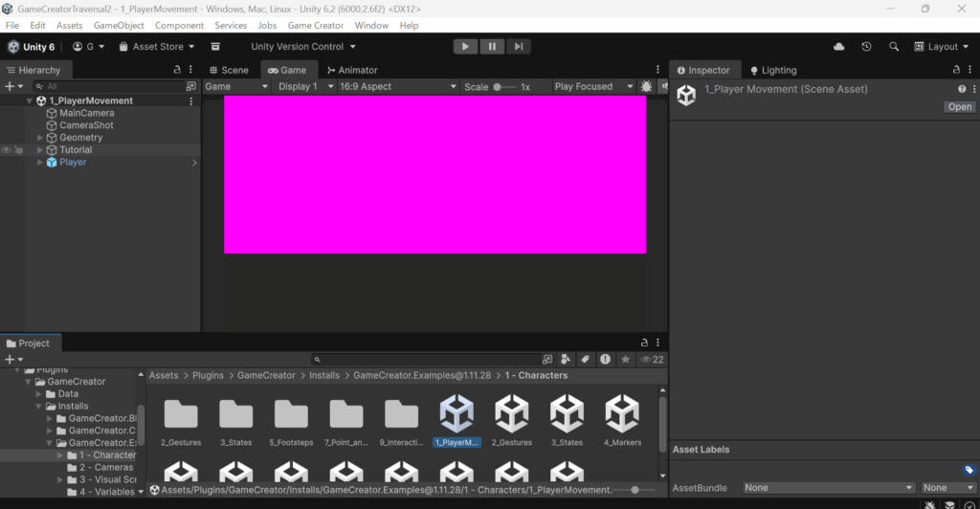Viewport: 980px width, 509px height.
Task: Click Plugins in the Project breadcrumb path
Action: point(208,376)
